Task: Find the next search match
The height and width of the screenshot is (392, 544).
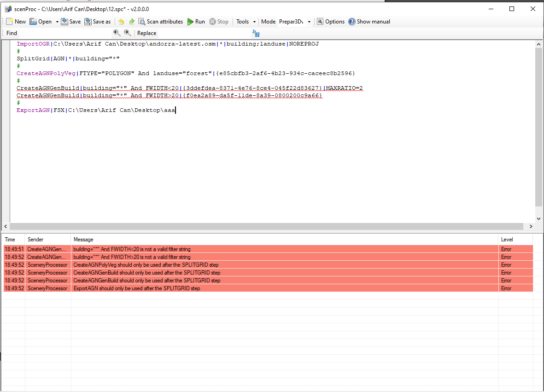Action: pyautogui.click(x=128, y=33)
